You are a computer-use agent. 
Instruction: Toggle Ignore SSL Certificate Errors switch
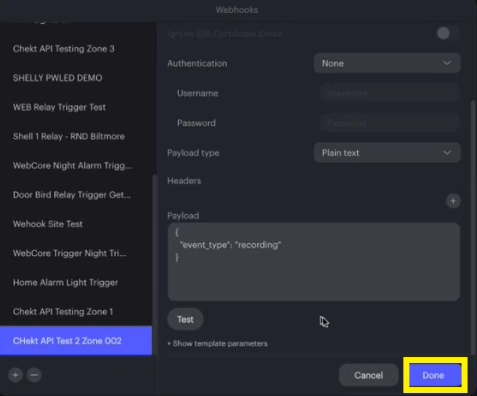click(447, 33)
